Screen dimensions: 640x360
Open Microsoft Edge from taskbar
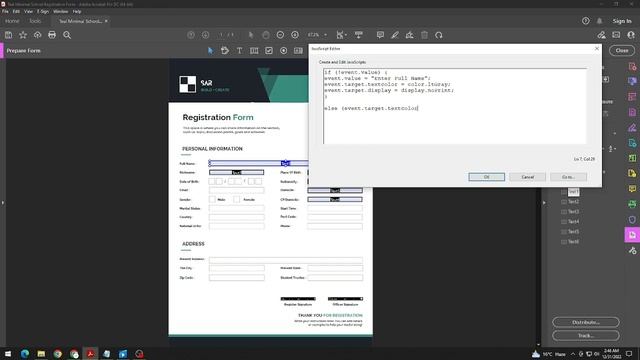[25, 353]
